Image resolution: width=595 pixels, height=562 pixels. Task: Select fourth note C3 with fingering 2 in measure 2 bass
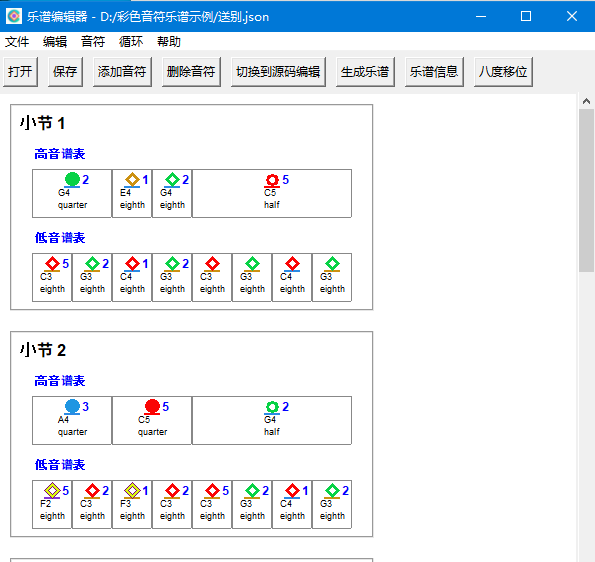[172, 504]
